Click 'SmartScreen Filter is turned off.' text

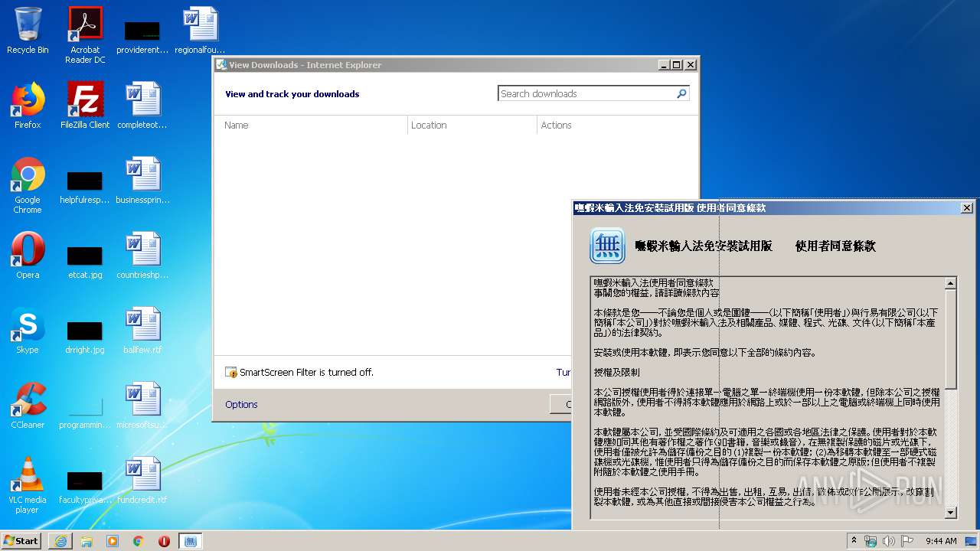(306, 373)
